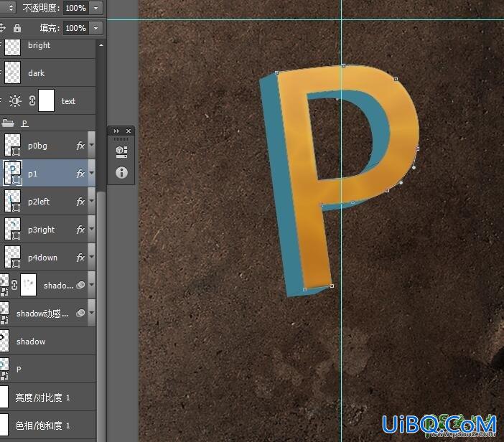Click the p0bg shape layer thumbnail

(x=12, y=145)
